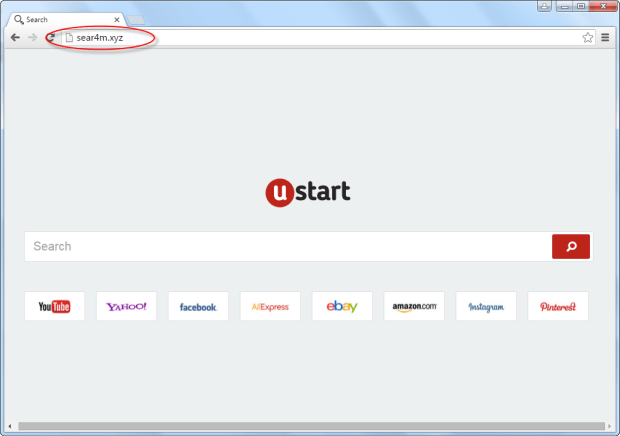Close the browser window
Image resolution: width=620 pixels, height=436 pixels.
click(x=603, y=6)
